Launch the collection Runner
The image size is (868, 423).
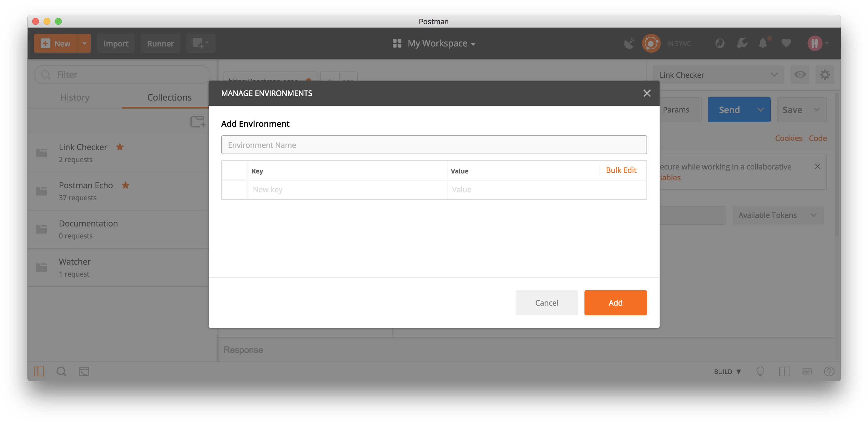coord(160,44)
